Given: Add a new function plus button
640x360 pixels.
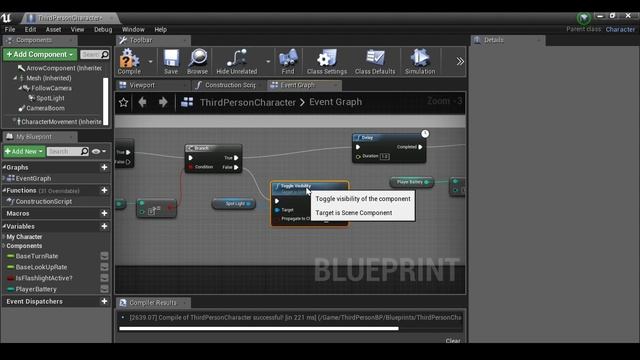Looking at the screenshot, I should coord(104,190).
